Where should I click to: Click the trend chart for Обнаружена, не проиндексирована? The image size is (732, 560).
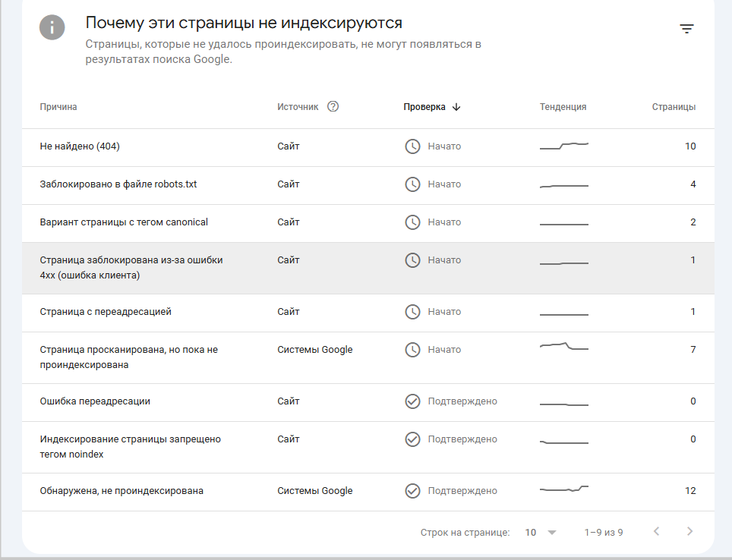[564, 489]
